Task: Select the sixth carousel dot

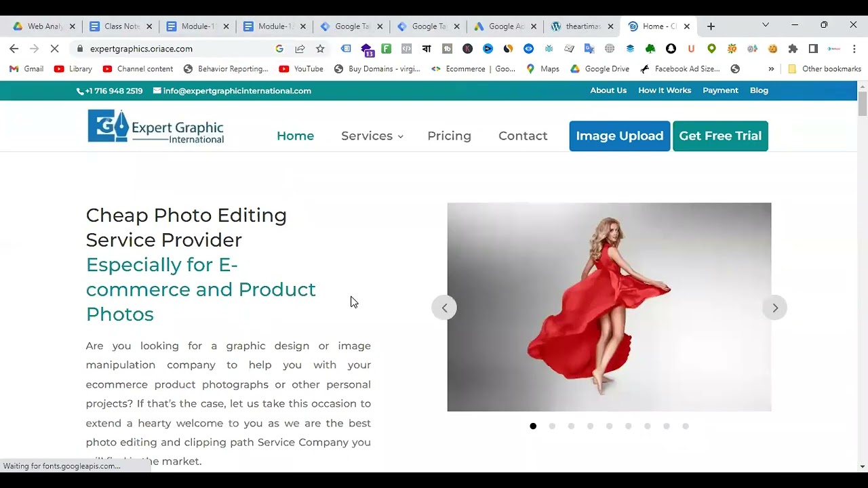Action: coord(628,426)
